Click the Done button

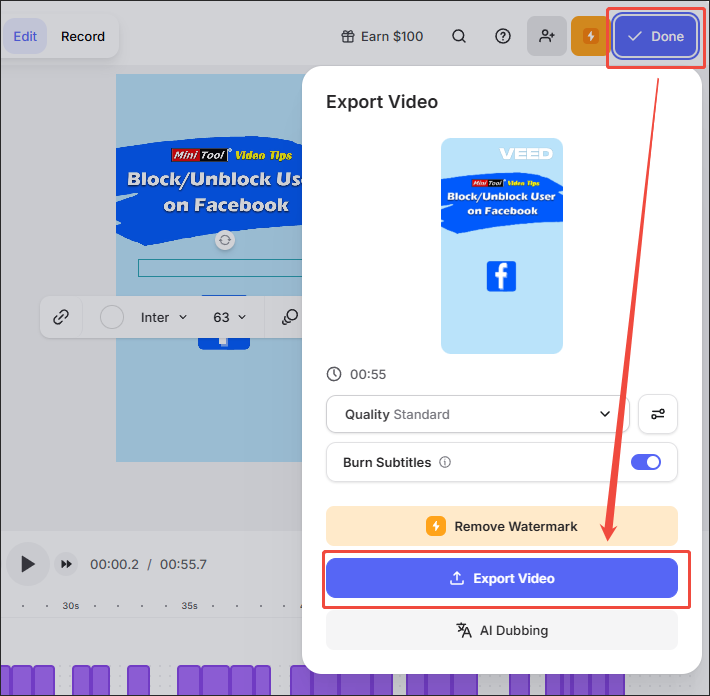pos(656,36)
